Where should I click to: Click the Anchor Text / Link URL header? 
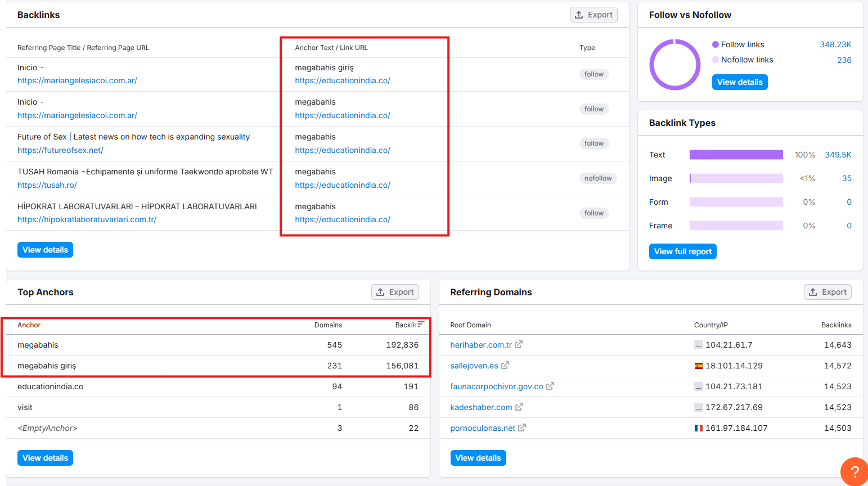tap(331, 48)
